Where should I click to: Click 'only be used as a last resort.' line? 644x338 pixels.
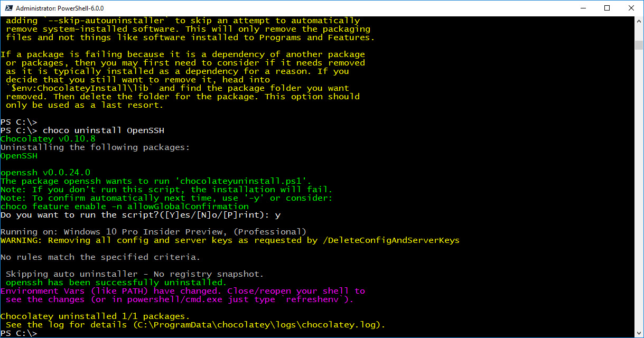85,105
